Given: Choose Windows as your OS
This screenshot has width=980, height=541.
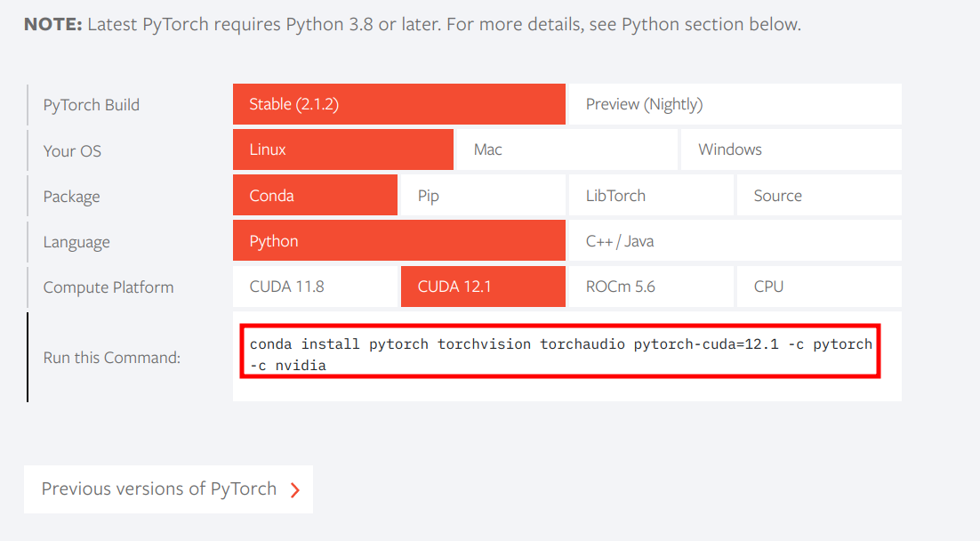Looking at the screenshot, I should click(x=791, y=149).
